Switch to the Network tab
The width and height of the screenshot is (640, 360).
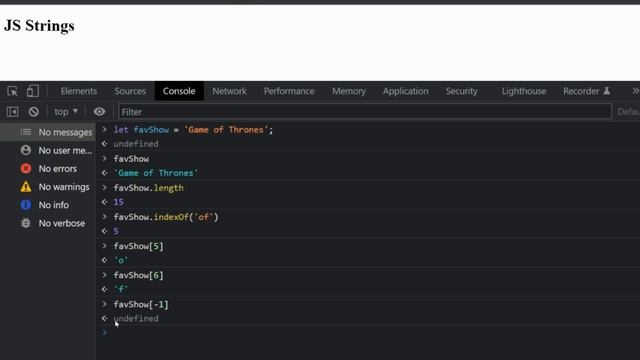[x=229, y=91]
